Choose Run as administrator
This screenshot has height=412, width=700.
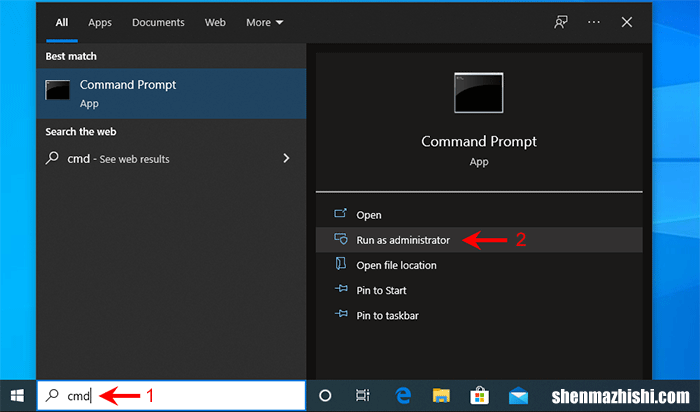479,240
